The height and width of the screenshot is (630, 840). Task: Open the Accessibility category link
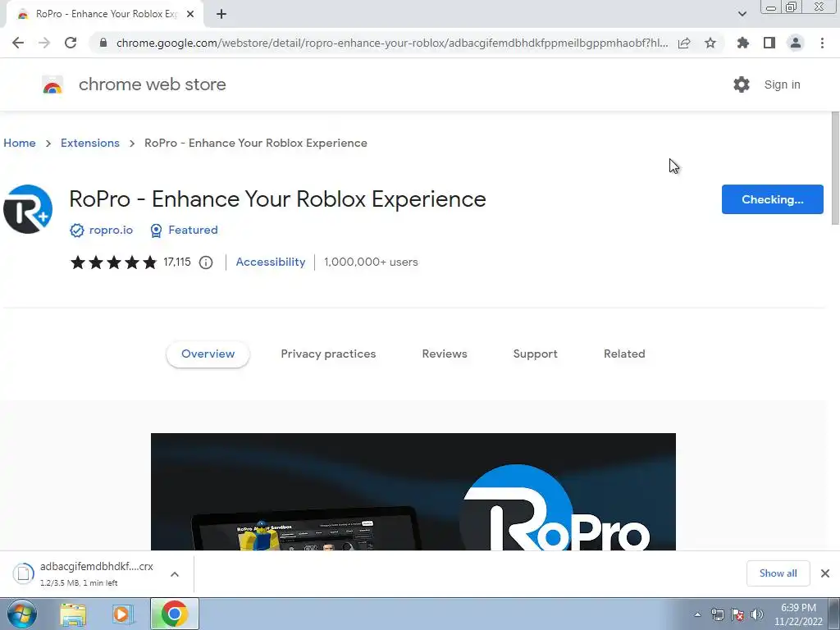(x=271, y=262)
